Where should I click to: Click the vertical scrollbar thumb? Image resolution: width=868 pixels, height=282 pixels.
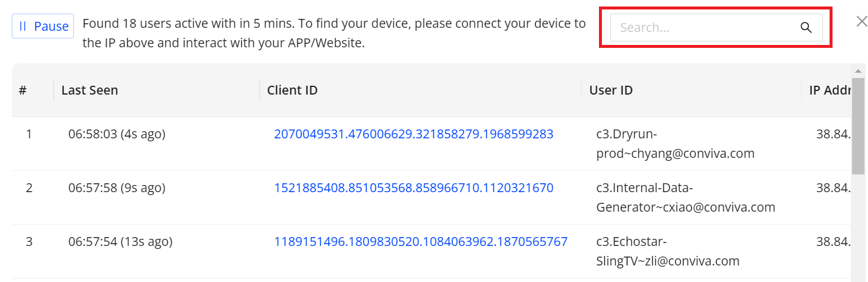tap(858, 125)
